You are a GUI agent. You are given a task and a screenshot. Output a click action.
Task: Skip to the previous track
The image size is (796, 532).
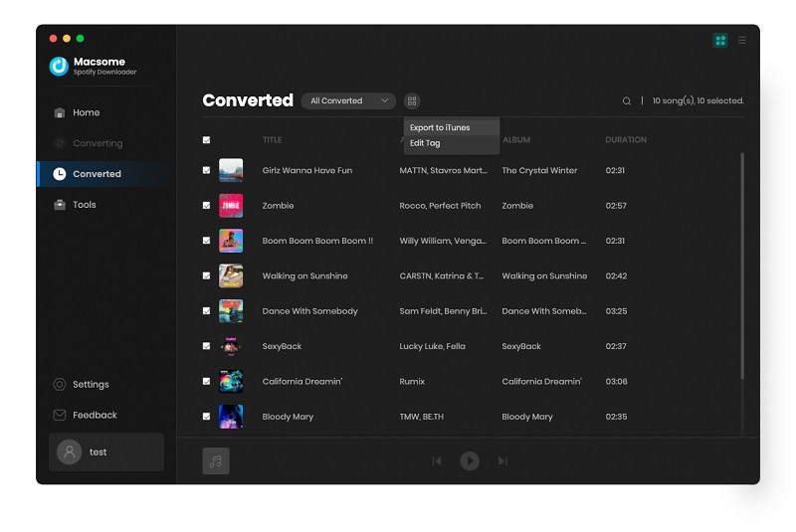(x=437, y=461)
